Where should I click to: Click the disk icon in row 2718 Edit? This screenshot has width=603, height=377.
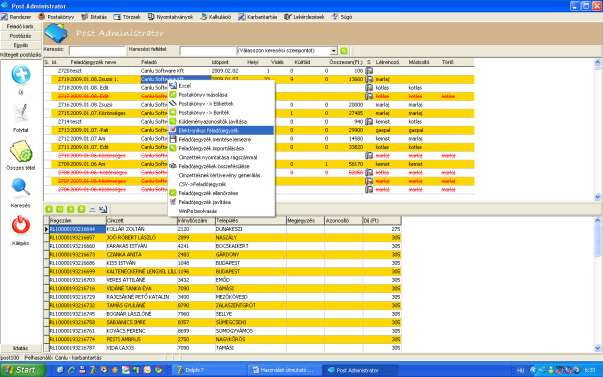(x=369, y=88)
